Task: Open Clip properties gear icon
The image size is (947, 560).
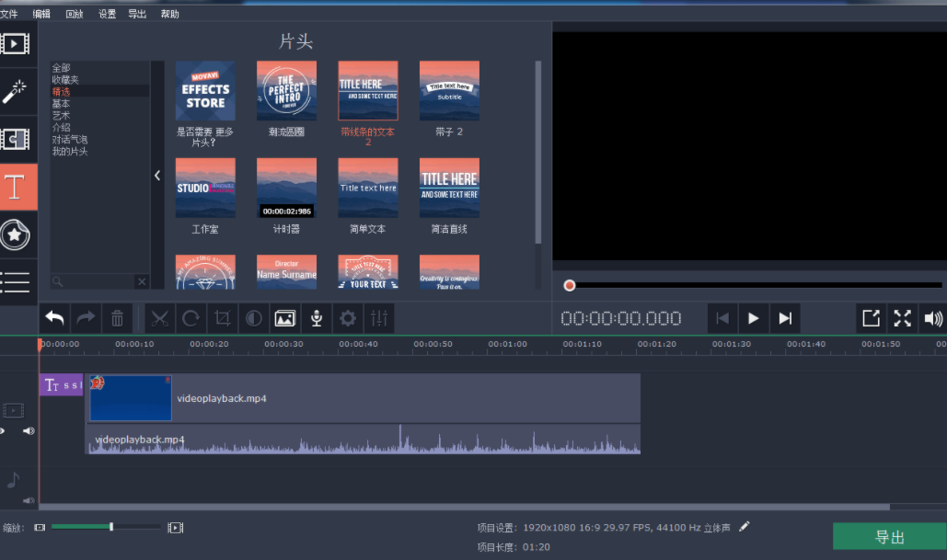Action: [348, 318]
